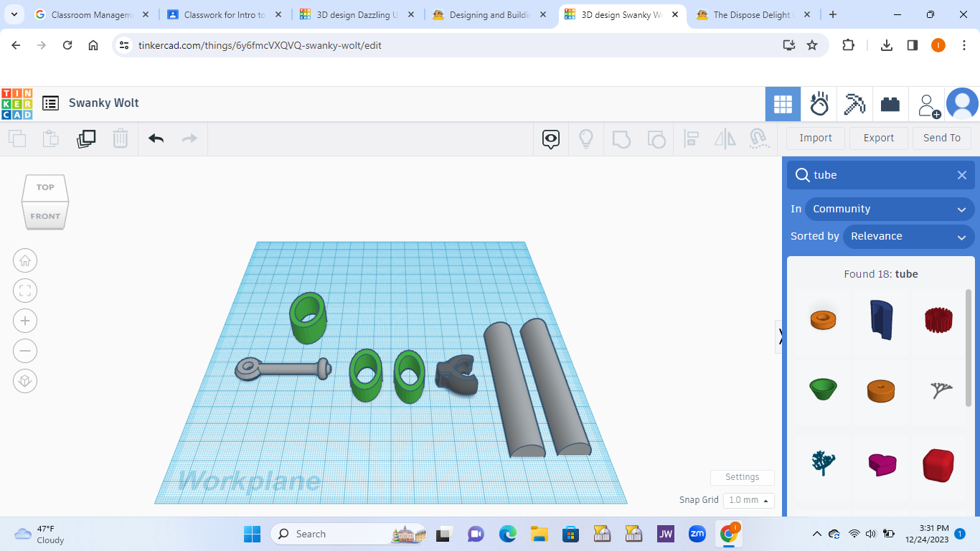980x551 pixels.
Task: Zoom in with the plus button
Action: pos(25,321)
